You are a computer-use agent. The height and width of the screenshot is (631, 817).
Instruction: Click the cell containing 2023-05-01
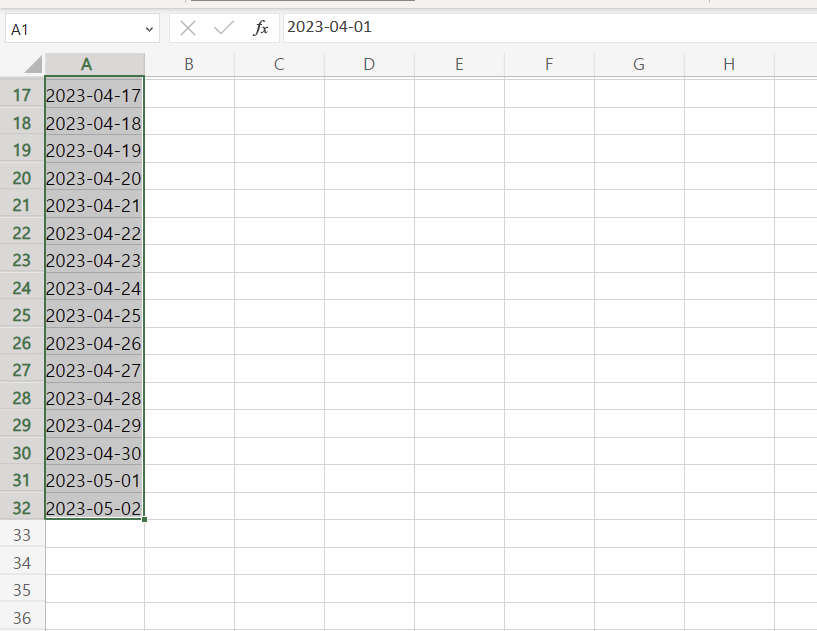tap(94, 479)
